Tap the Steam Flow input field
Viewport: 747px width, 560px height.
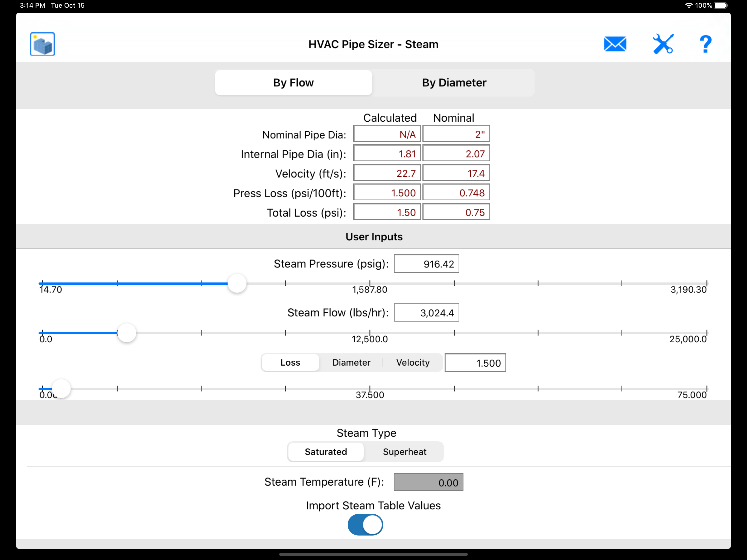[x=426, y=313]
